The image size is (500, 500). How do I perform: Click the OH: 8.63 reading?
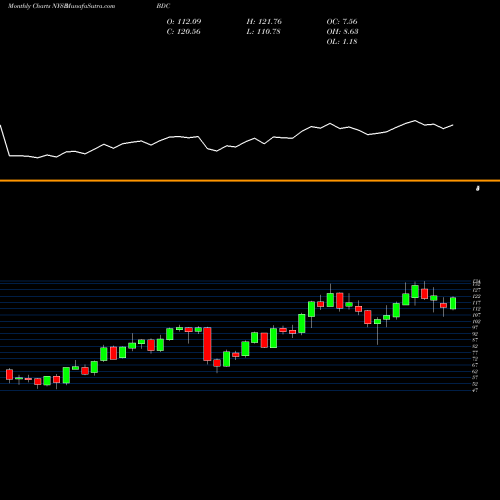[x=342, y=32]
